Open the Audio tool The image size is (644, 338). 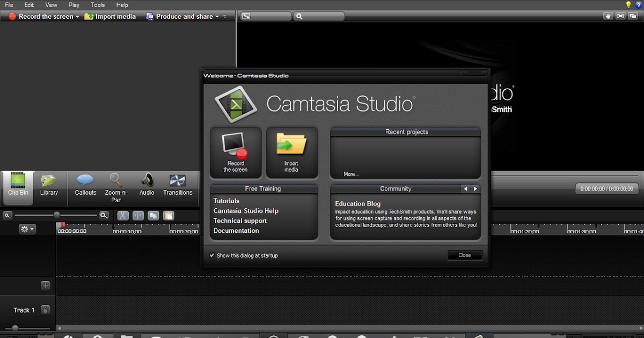pos(147,185)
